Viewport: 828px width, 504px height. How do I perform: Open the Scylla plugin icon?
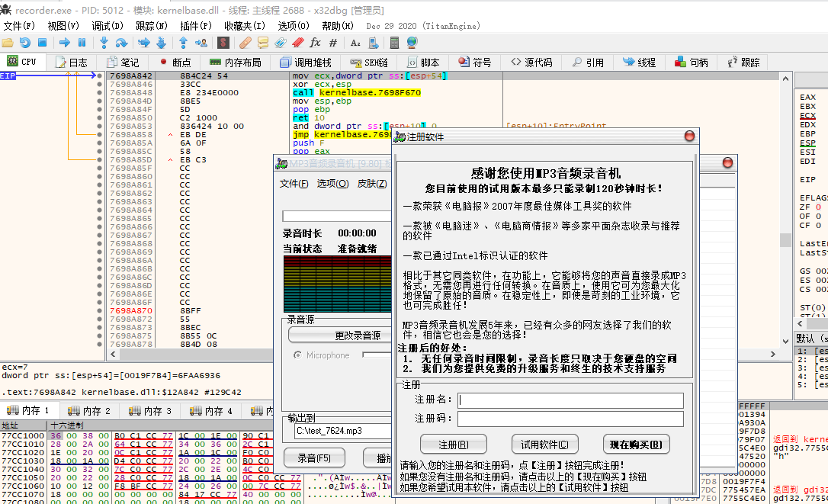click(x=223, y=43)
